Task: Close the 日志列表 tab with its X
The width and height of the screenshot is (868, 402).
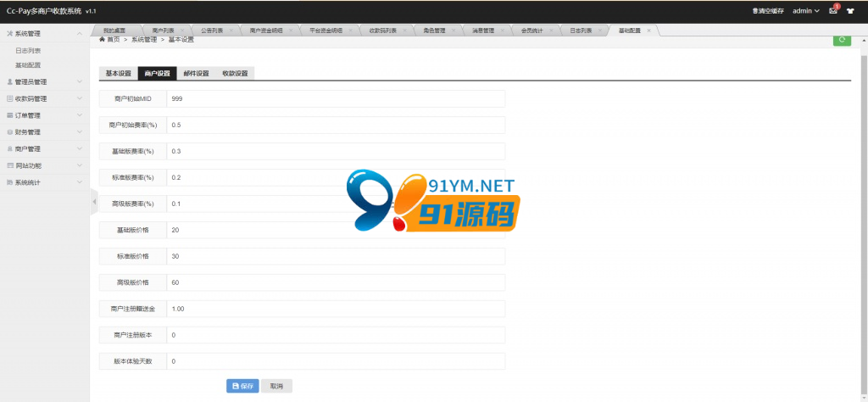Action: (599, 31)
